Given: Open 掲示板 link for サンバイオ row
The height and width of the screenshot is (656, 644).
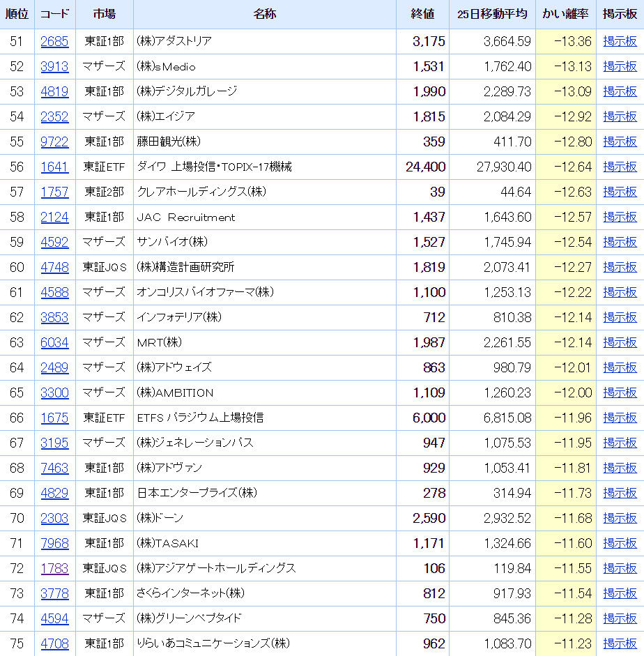Looking at the screenshot, I should [620, 242].
